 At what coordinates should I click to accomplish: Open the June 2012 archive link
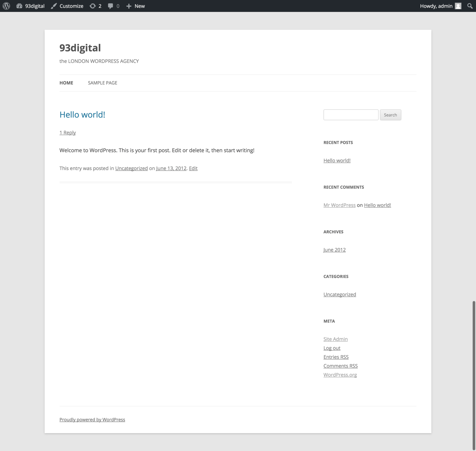point(334,250)
